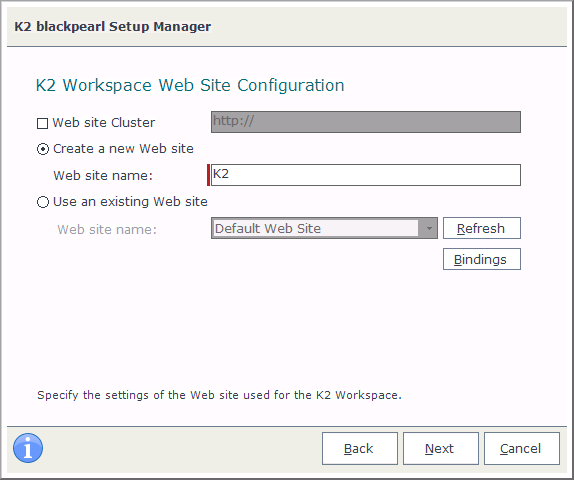Screen dimensions: 574x480
Task: Click the red required marker beside K2 field
Action: point(208,175)
